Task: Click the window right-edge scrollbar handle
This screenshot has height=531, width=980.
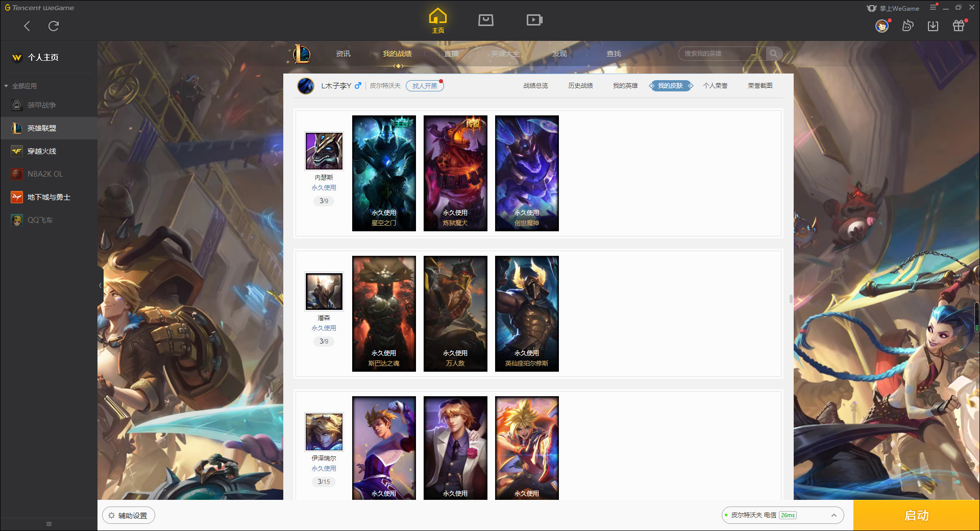Action: (976, 317)
